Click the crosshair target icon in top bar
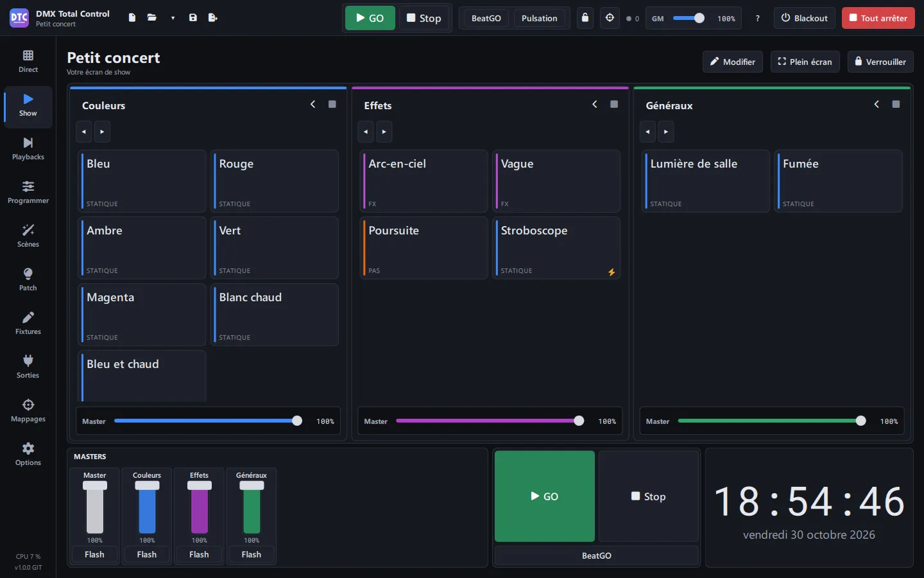The width and height of the screenshot is (924, 578). [610, 18]
